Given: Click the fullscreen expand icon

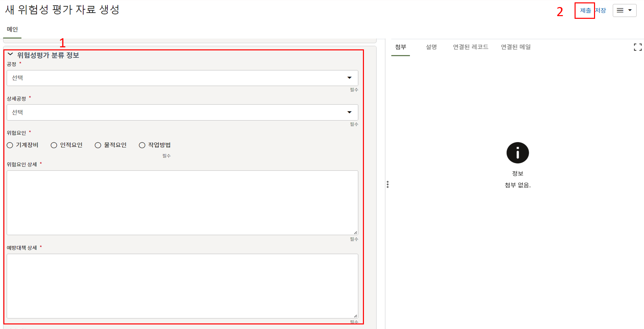Looking at the screenshot, I should tap(638, 47).
